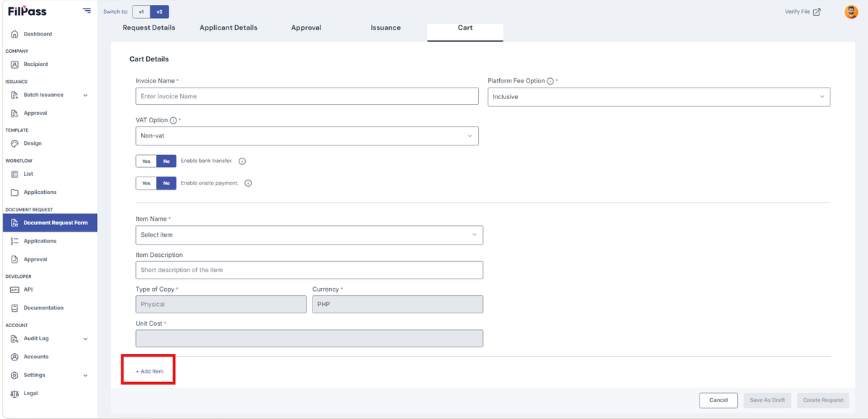This screenshot has height=419, width=868.
Task: Click the info icon next to Enable onsite payment
Action: (x=248, y=183)
